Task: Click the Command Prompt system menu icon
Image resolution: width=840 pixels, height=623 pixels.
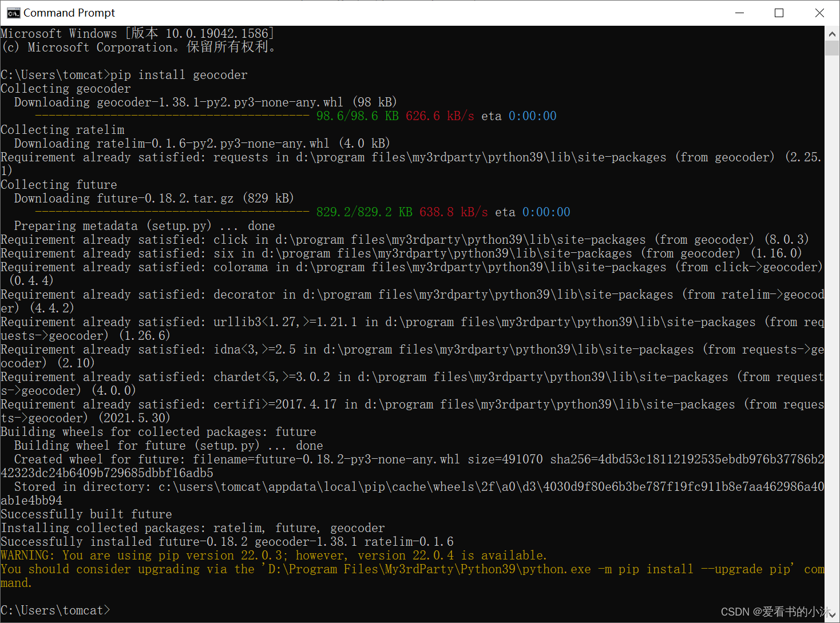Action: [x=13, y=13]
